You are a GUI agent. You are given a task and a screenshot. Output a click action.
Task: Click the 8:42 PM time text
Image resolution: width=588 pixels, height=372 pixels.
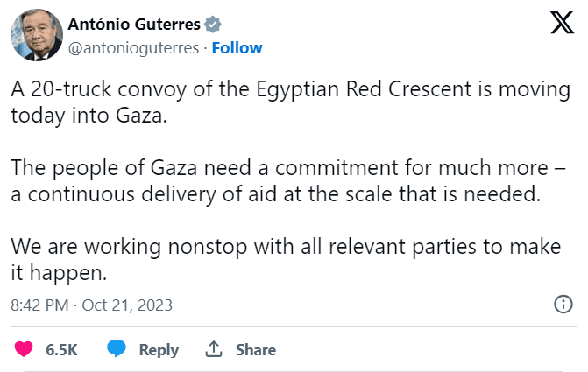pyautogui.click(x=40, y=305)
